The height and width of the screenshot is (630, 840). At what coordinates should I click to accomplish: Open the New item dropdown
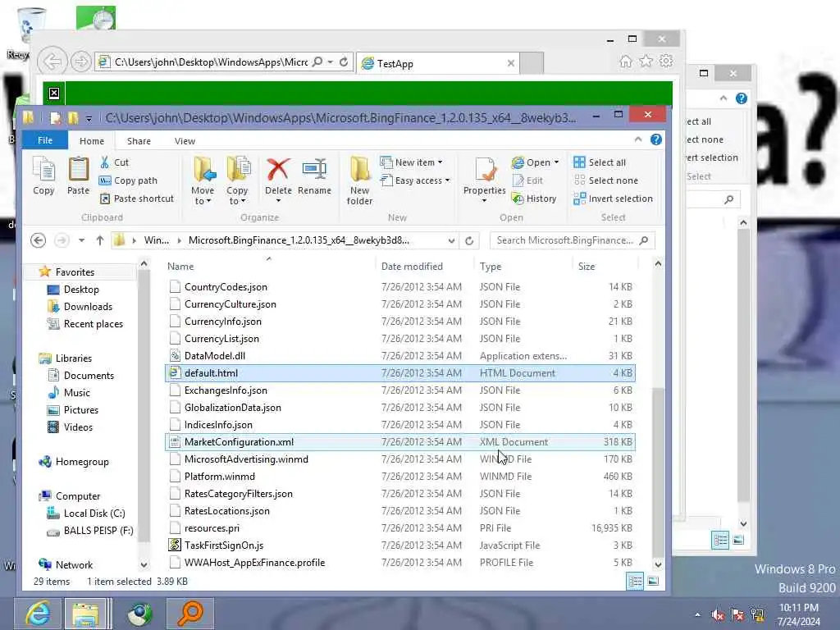click(412, 162)
